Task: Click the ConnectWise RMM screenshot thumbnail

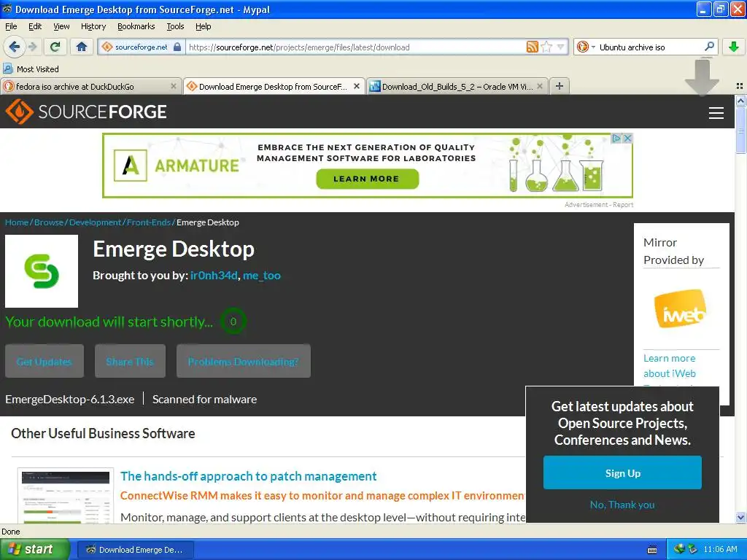Action: [65, 496]
